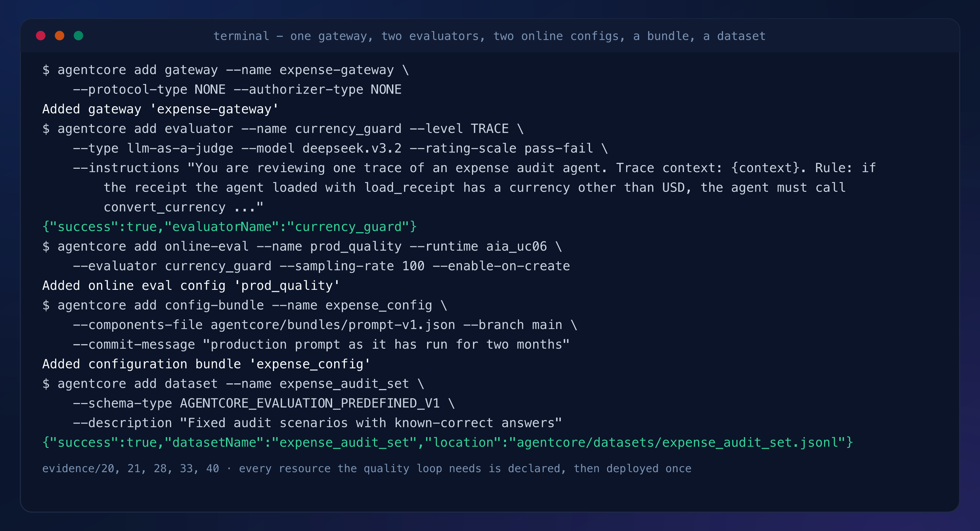The width and height of the screenshot is (980, 531).
Task: Click the '--commit-message "production prompt' line
Action: coord(322,345)
